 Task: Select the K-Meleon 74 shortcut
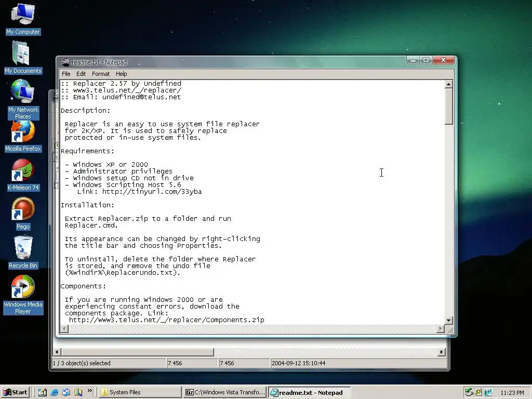click(x=23, y=175)
